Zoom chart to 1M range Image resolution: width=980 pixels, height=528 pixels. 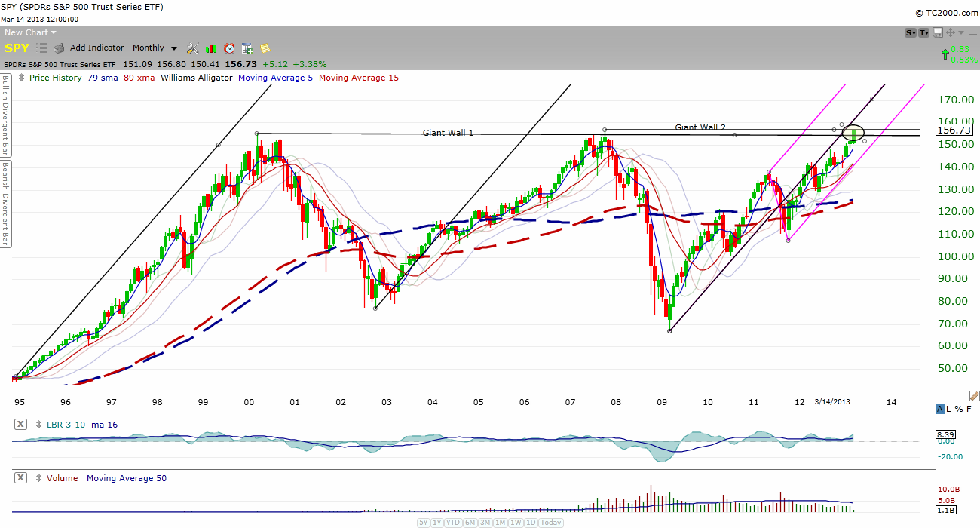500,523
